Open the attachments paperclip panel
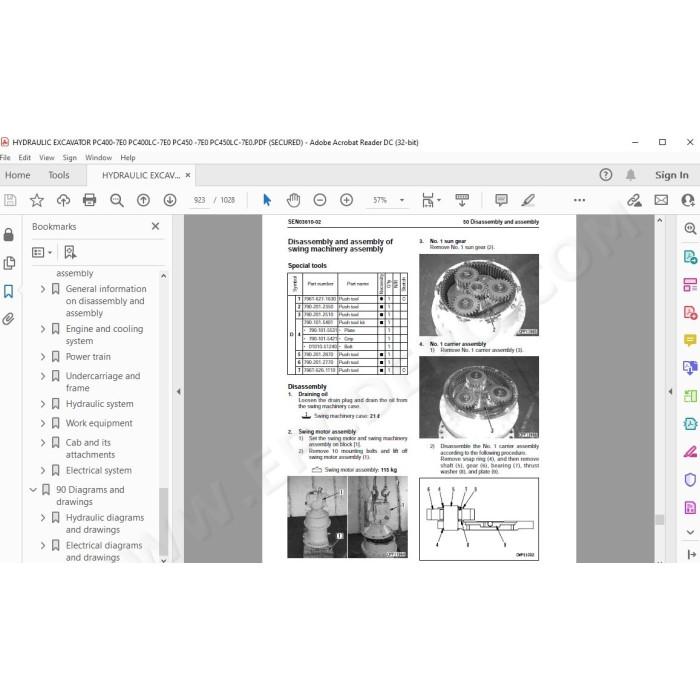 (x=8, y=319)
